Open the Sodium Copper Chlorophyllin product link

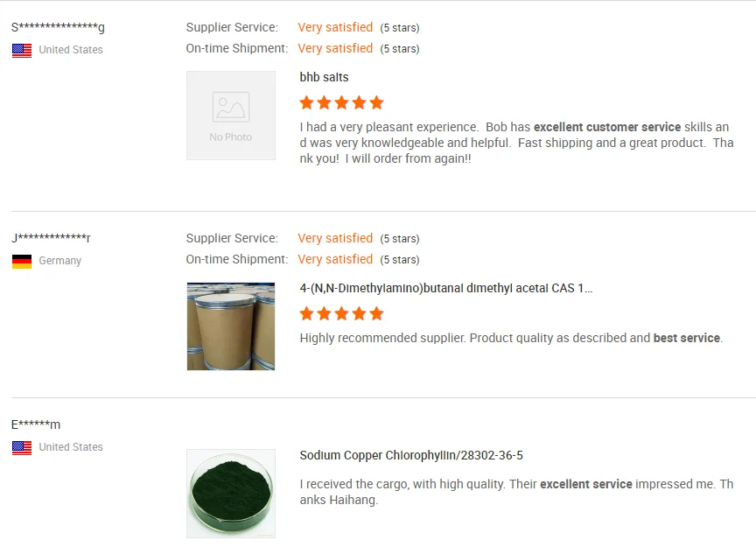411,455
